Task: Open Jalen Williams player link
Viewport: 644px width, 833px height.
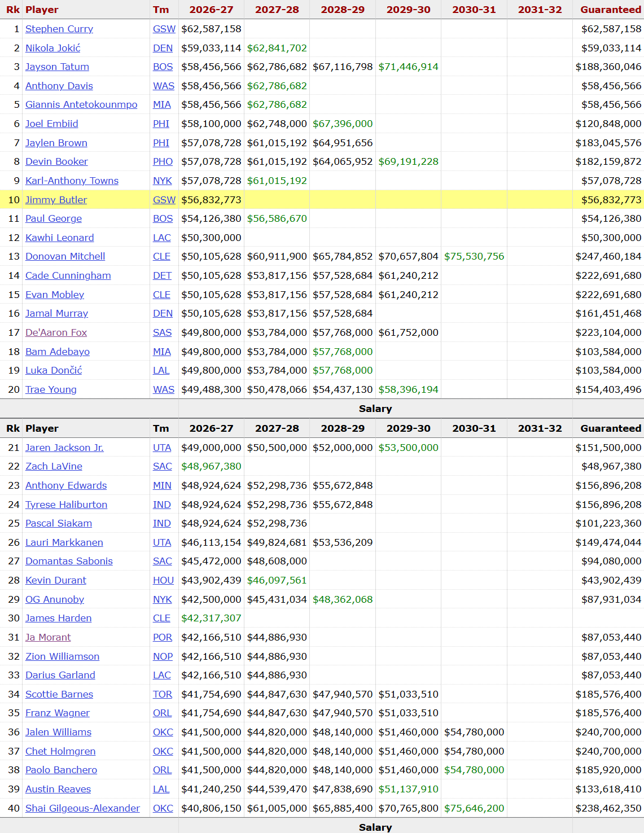Action: coord(58,732)
